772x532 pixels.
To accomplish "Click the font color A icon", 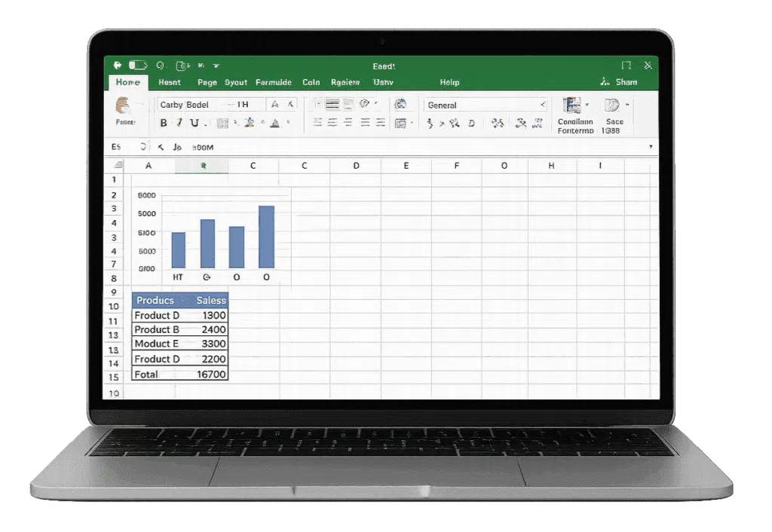I will tap(275, 123).
